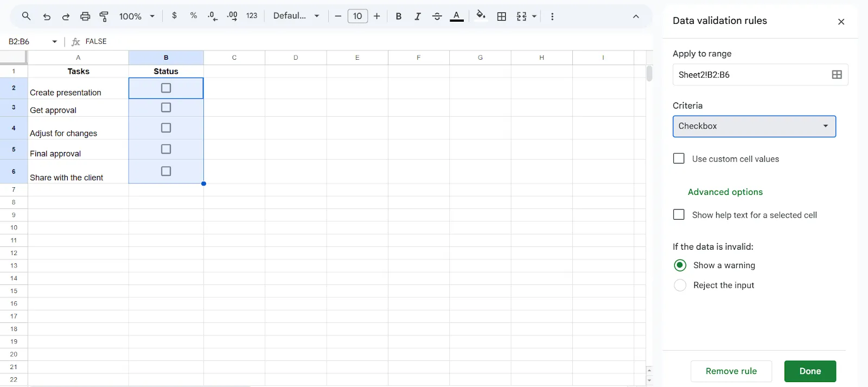The image size is (868, 387).
Task: Select row 10 header
Action: pyautogui.click(x=14, y=227)
